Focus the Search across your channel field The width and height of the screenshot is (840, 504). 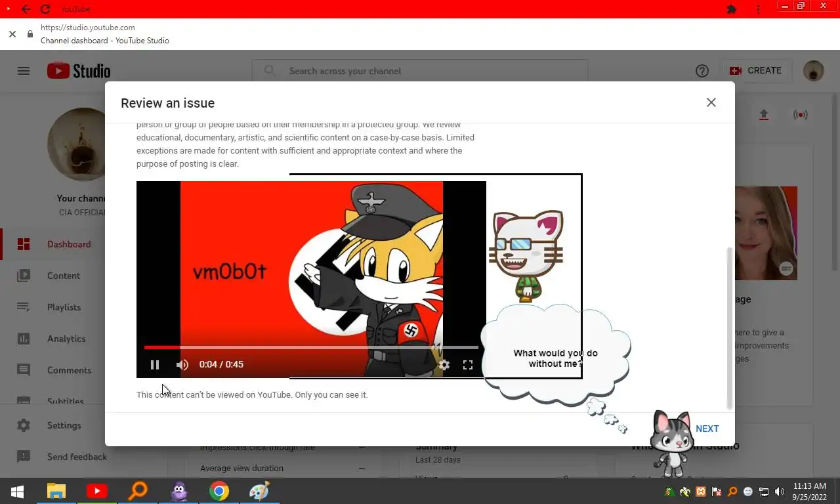pos(420,71)
